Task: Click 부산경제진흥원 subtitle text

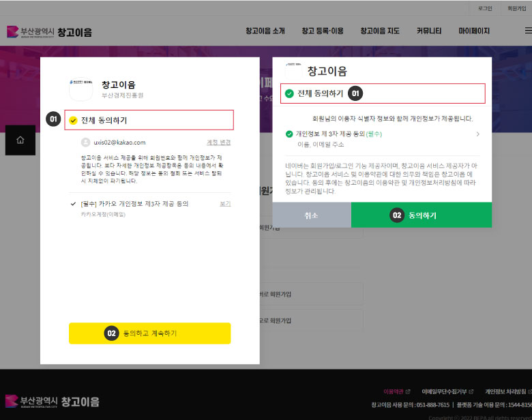Action: click(x=123, y=95)
